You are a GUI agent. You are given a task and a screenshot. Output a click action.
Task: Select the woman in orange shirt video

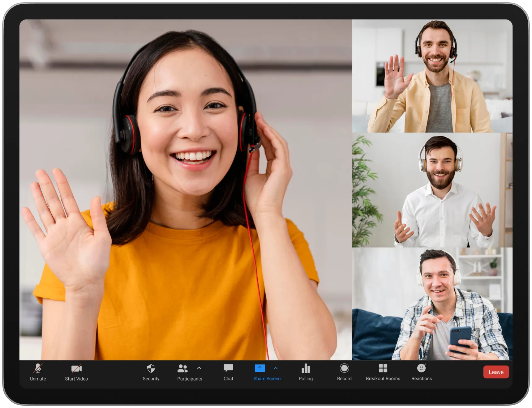(x=186, y=190)
